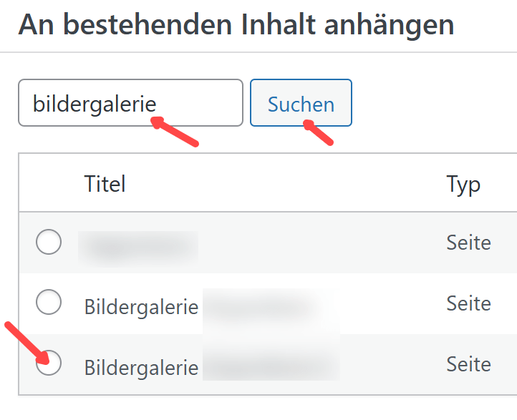517x420 pixels.
Task: Click the red arrow under the Suchen button
Action: coord(319,132)
